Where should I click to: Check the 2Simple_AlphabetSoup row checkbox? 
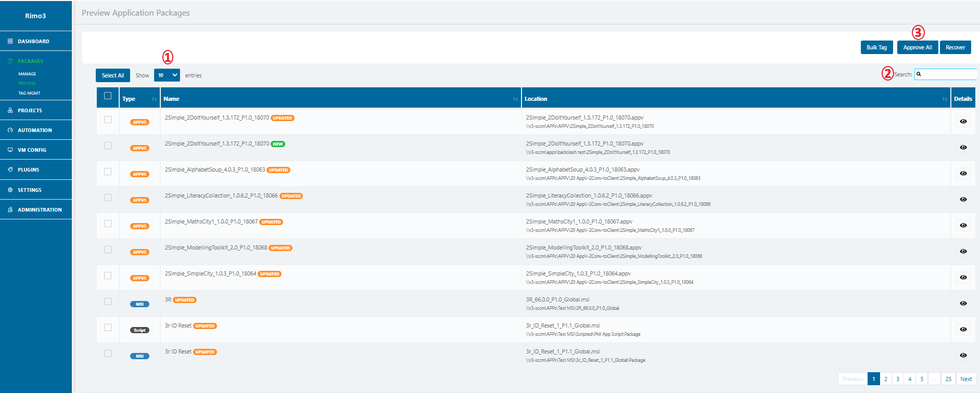click(108, 172)
